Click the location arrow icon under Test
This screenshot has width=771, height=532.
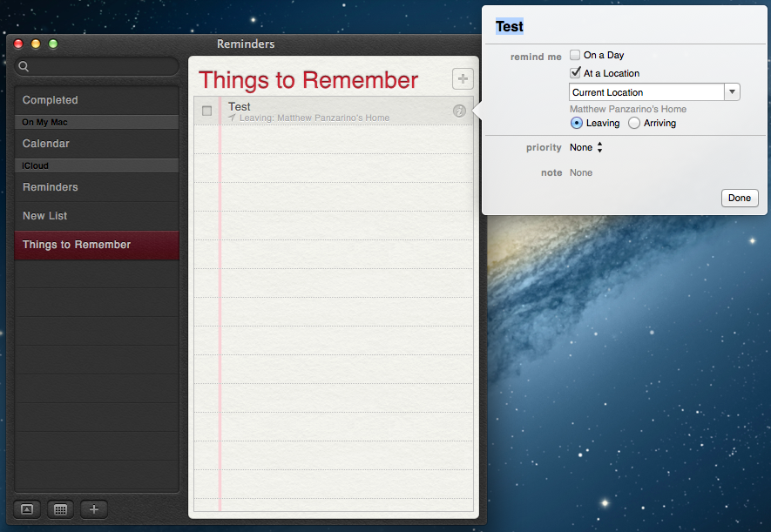[x=232, y=118]
